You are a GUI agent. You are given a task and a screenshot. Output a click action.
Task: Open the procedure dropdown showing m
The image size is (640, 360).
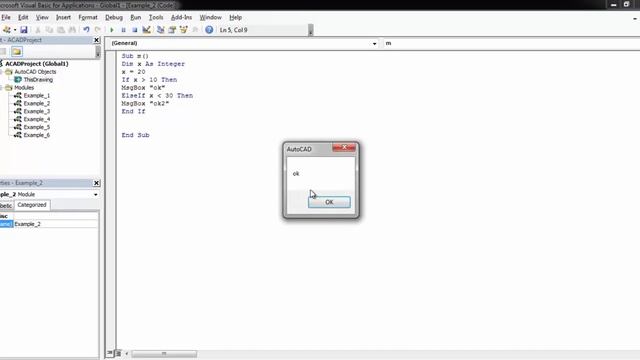coord(511,43)
